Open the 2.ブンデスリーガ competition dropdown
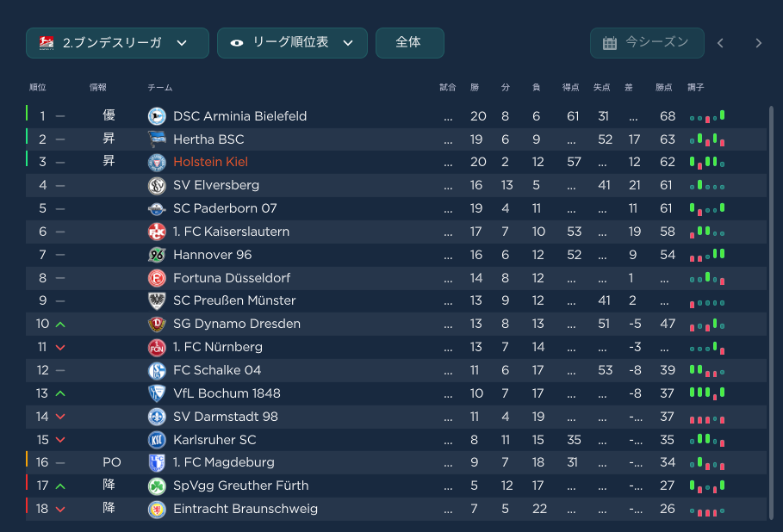This screenshot has width=783, height=532. pyautogui.click(x=117, y=43)
